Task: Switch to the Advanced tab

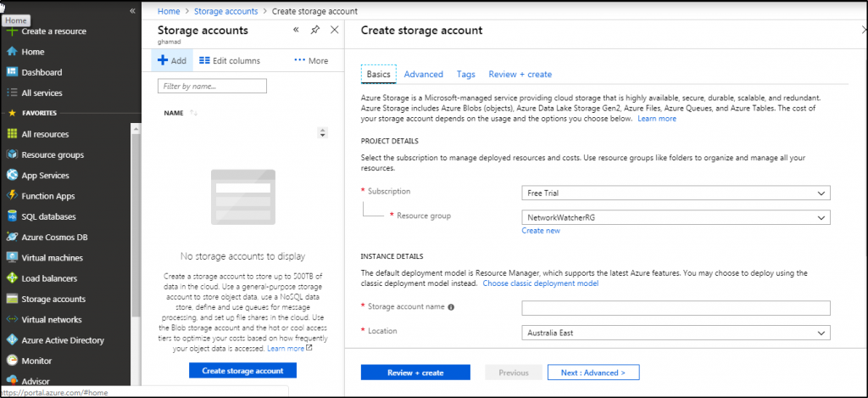Action: pyautogui.click(x=423, y=75)
